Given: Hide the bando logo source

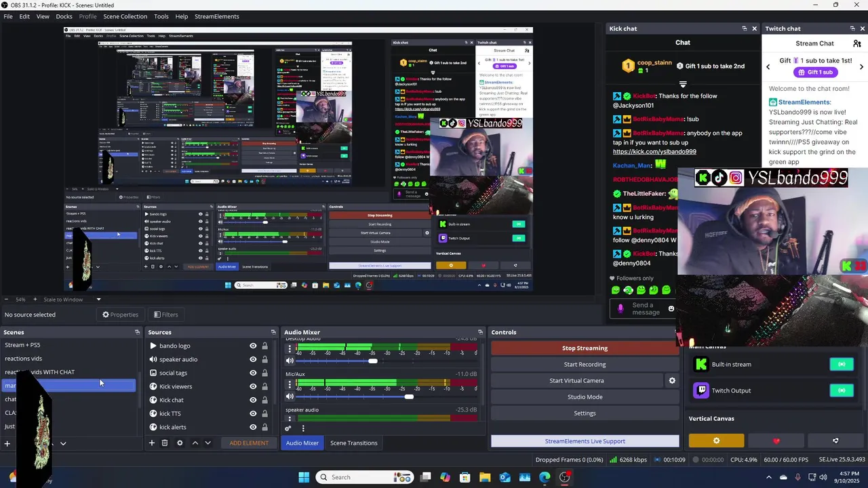Looking at the screenshot, I should pos(253,346).
